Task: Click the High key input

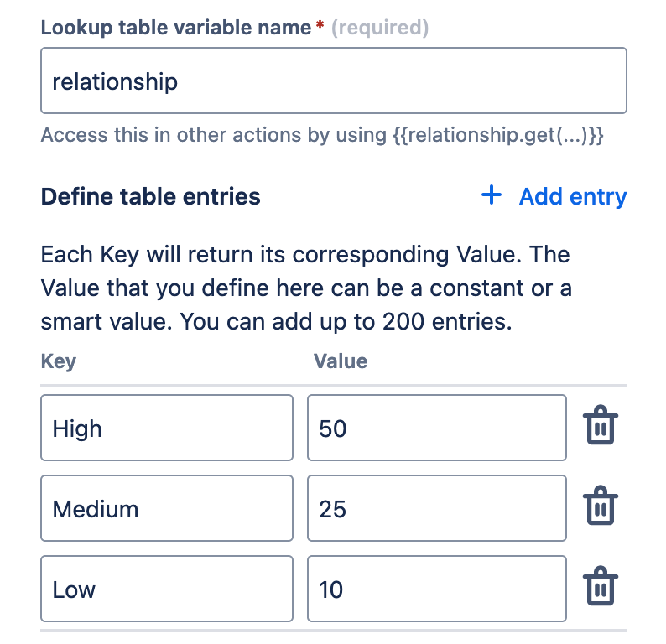Action: tap(166, 428)
